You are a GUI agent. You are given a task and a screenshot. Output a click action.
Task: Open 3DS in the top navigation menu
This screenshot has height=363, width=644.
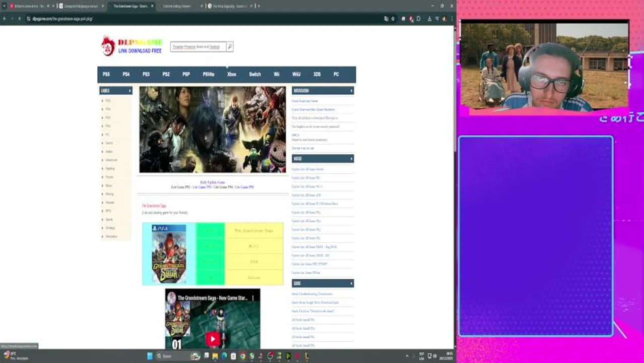click(x=317, y=74)
